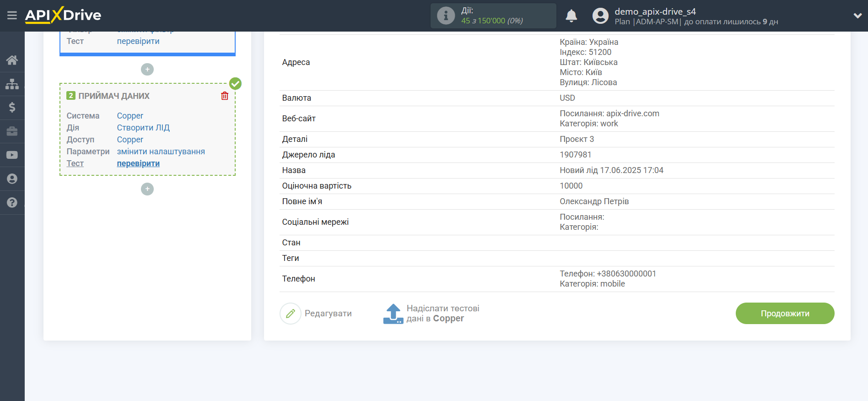Select lead source value 1907981

[576, 155]
